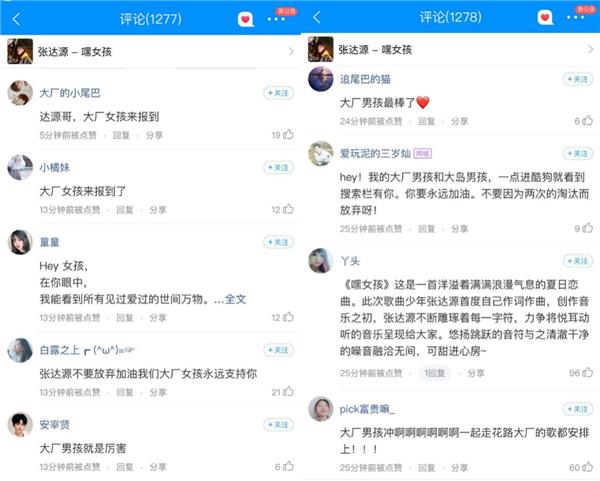Like 小橘妹's comment with 12 likes

click(288, 209)
